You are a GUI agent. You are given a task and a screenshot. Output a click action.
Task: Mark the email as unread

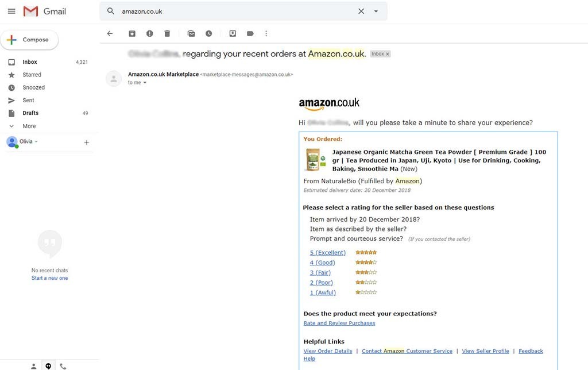point(191,33)
